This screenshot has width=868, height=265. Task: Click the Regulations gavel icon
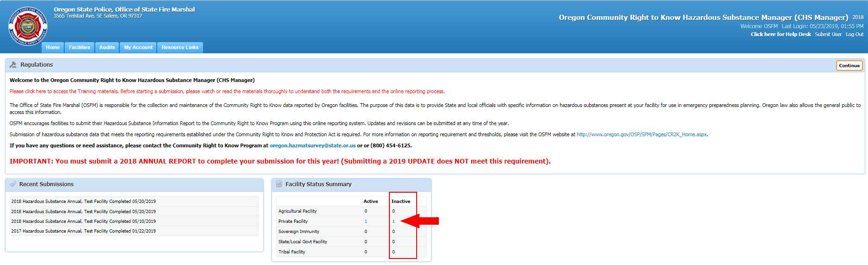pos(13,65)
